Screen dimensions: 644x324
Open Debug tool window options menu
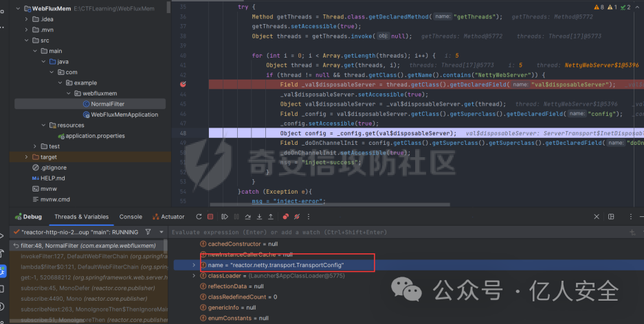pos(631,216)
